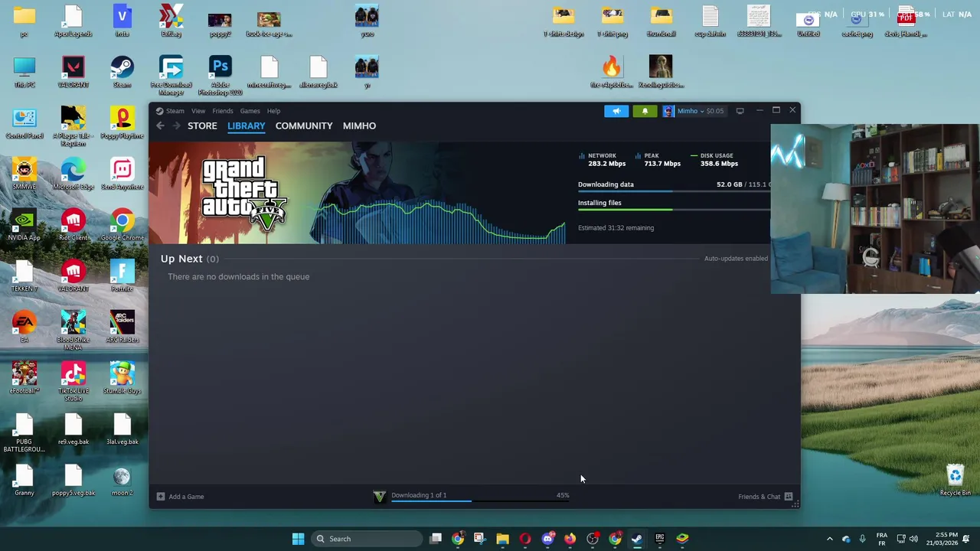
Task: Click the taskbar clock showing 2:55 PM
Action: pyautogui.click(x=942, y=539)
